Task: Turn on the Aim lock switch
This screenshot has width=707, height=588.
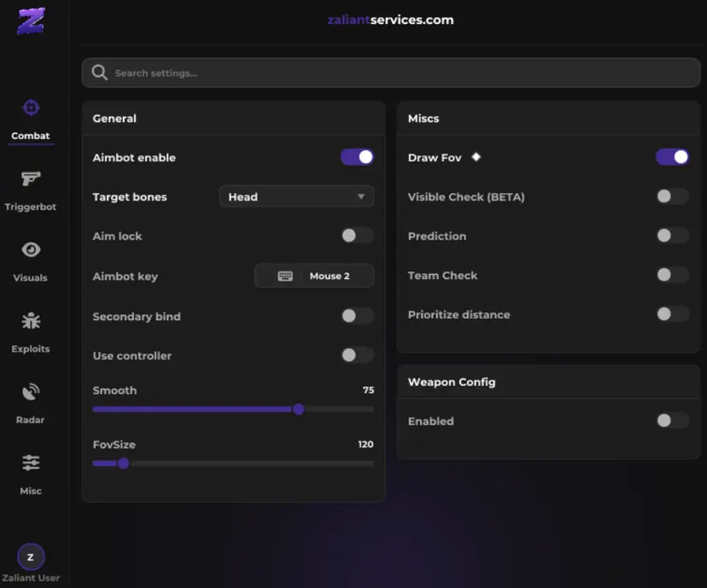Action: coord(357,236)
